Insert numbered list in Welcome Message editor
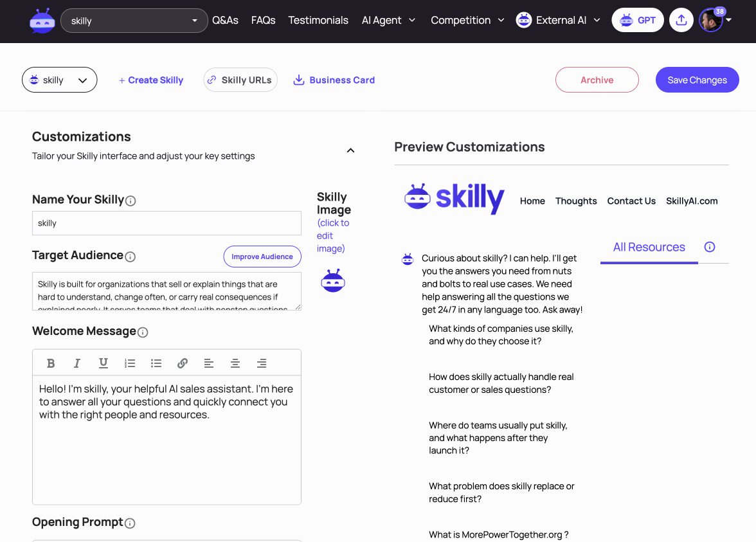Screen dimensions: 756x542 [x=130, y=363]
